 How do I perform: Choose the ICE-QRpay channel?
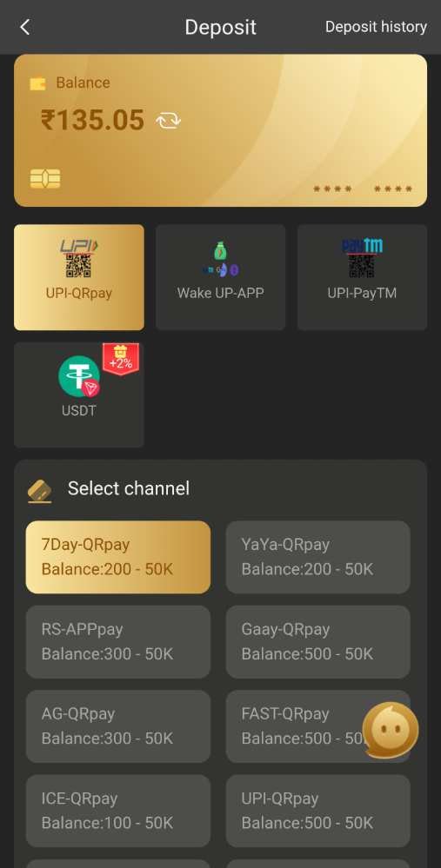[x=118, y=811]
